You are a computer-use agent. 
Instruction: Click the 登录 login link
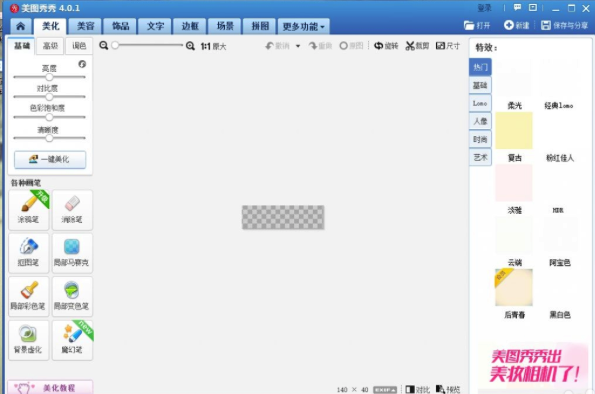tap(484, 8)
